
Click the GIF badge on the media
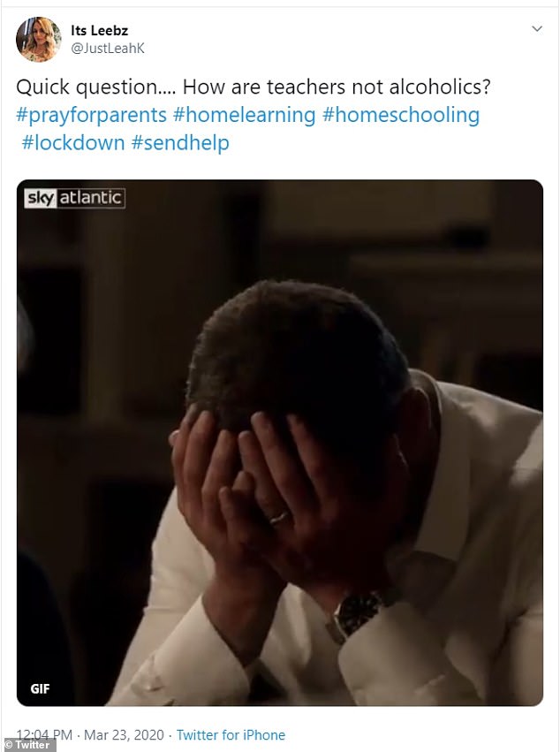tap(40, 688)
